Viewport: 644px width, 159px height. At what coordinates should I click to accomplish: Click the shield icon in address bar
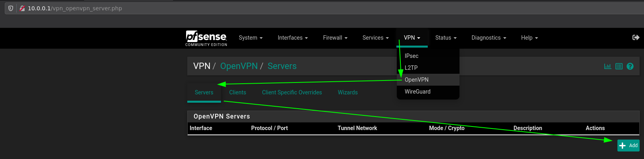point(11,8)
